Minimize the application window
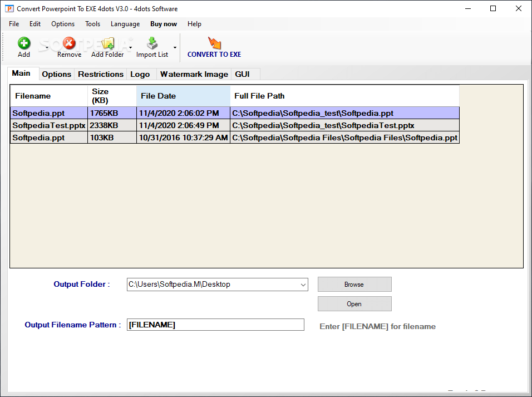The height and width of the screenshot is (397, 532). point(468,8)
